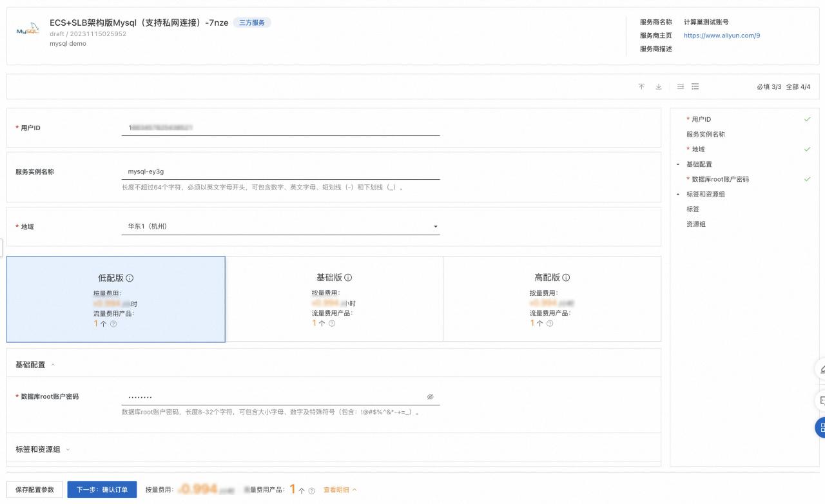Screen dimensions: 825x504
Task: Click the list outline view icon
Action: click(x=695, y=87)
